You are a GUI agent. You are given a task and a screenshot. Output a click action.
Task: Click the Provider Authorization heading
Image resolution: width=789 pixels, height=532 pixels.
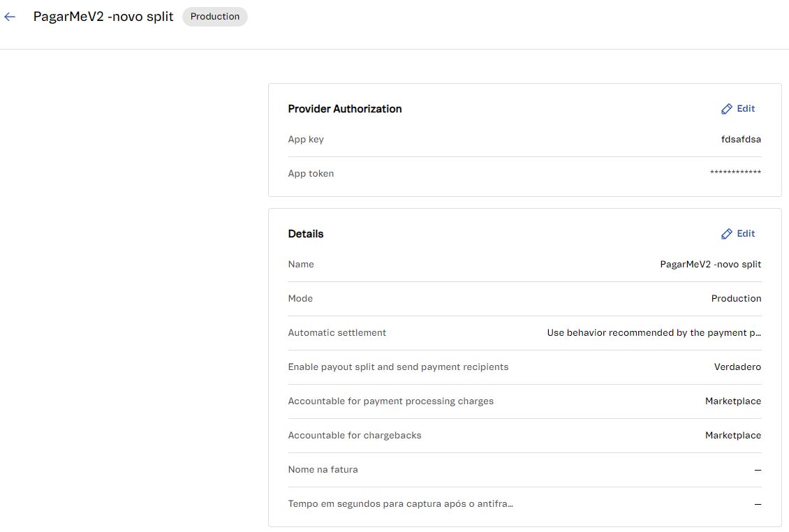point(345,109)
